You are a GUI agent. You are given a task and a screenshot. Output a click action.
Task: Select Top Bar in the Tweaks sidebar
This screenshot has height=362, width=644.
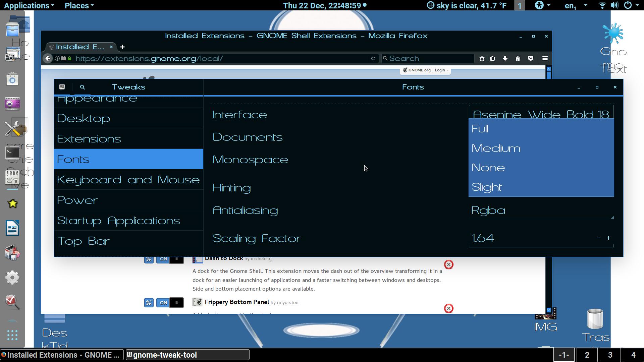84,241
